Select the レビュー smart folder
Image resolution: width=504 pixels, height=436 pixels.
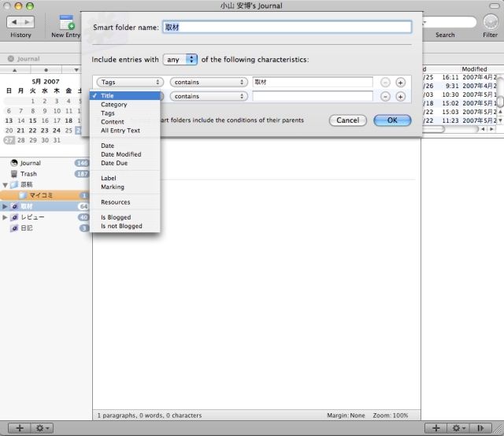coord(45,217)
